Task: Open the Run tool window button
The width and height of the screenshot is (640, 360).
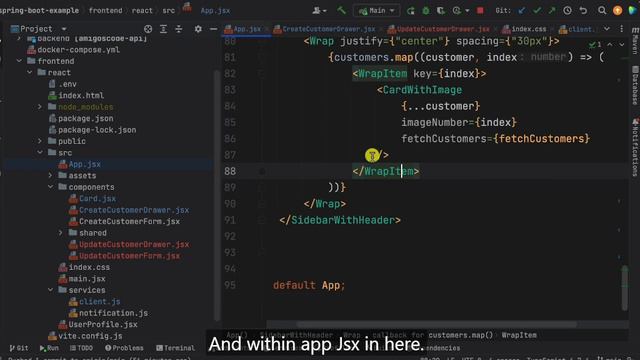Action: (x=49, y=348)
